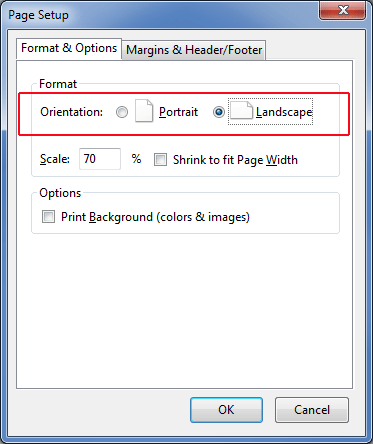Open the Format & Options tab
This screenshot has height=444, width=373.
(69, 48)
